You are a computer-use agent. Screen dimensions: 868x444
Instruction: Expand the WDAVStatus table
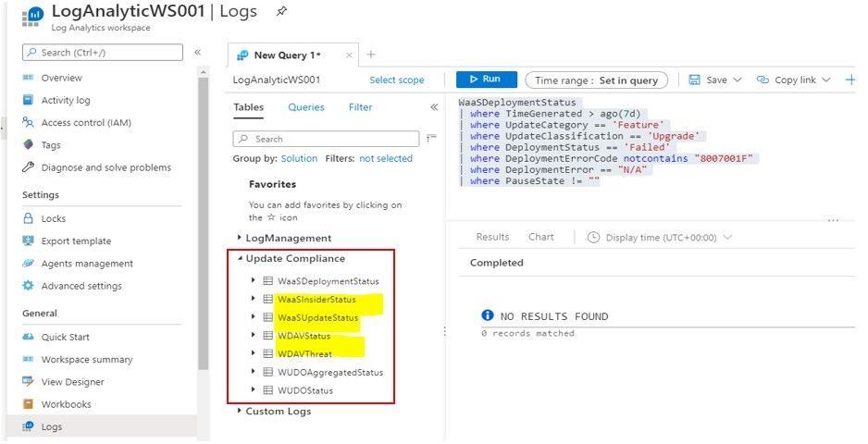click(x=253, y=335)
